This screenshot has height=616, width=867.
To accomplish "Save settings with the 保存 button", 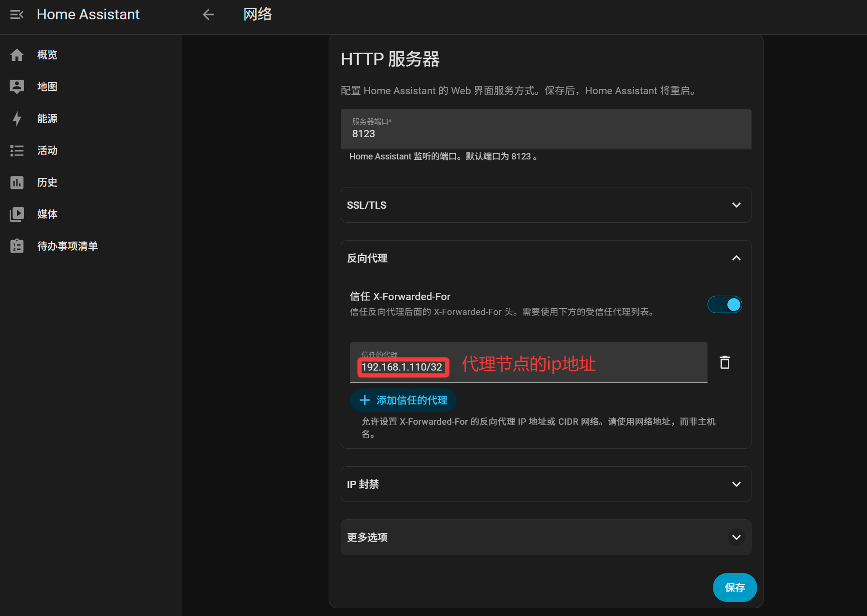I will click(x=735, y=587).
